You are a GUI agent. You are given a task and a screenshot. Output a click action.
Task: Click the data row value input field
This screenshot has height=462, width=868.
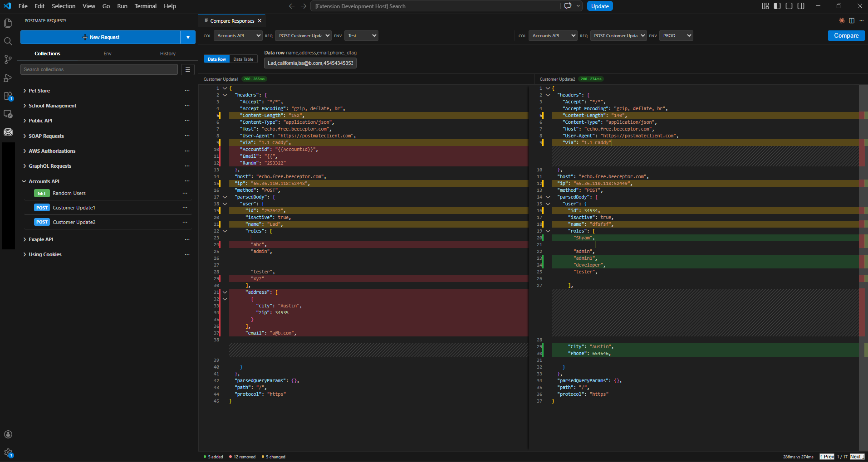click(x=310, y=63)
